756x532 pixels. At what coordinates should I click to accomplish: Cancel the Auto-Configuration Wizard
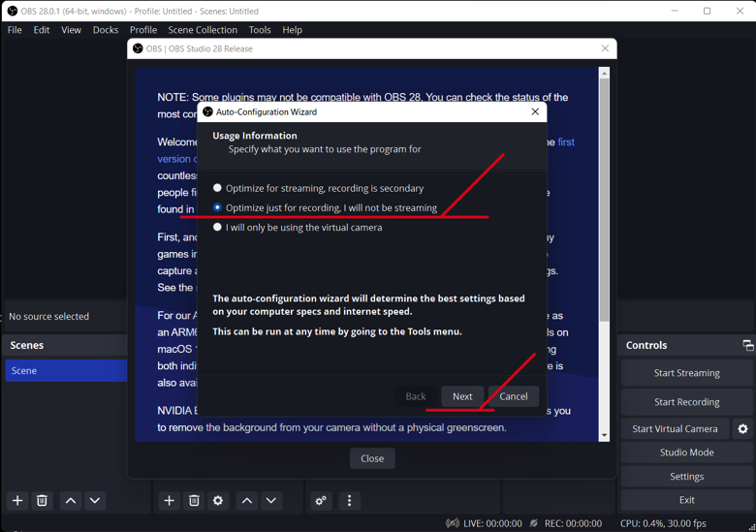click(x=513, y=396)
